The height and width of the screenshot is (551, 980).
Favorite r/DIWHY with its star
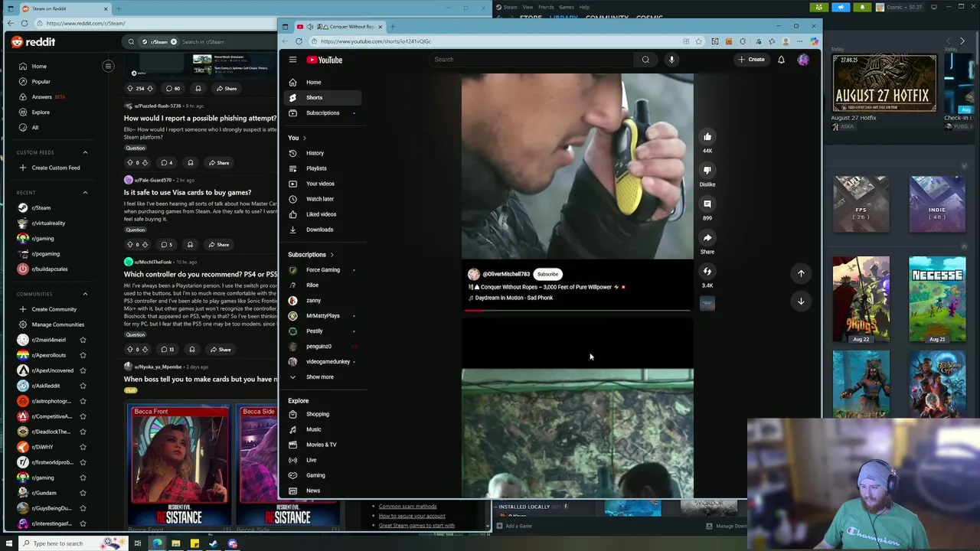(83, 447)
